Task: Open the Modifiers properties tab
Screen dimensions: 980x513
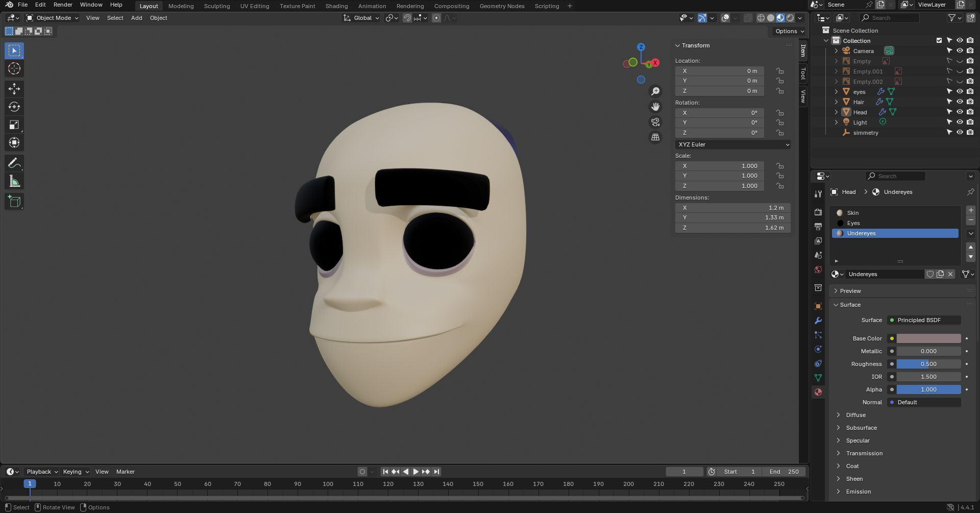Action: [x=818, y=321]
